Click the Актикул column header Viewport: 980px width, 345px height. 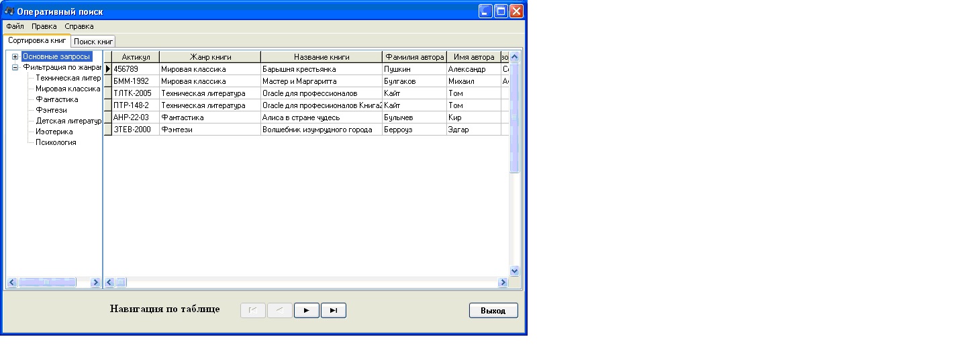136,57
